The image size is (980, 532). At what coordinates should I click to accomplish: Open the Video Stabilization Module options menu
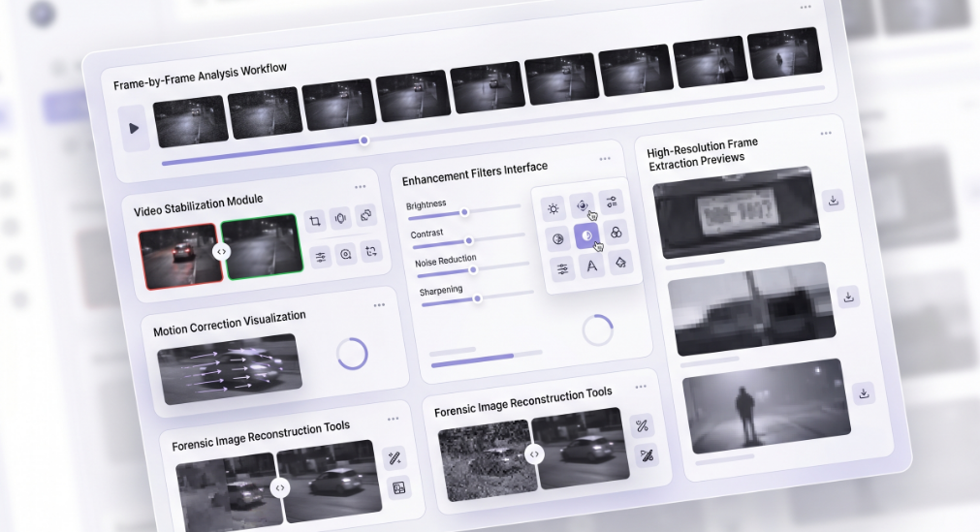coord(360,187)
